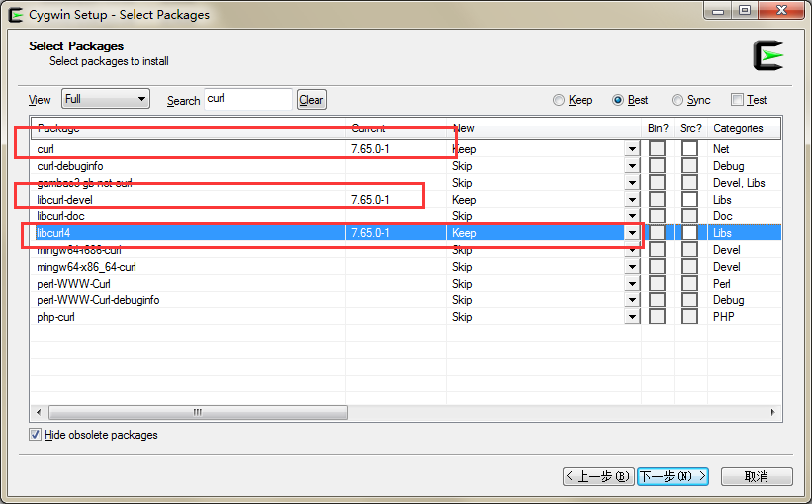Select the perl-WWW-Curl package row
The height and width of the screenshot is (504, 812).
point(406,284)
